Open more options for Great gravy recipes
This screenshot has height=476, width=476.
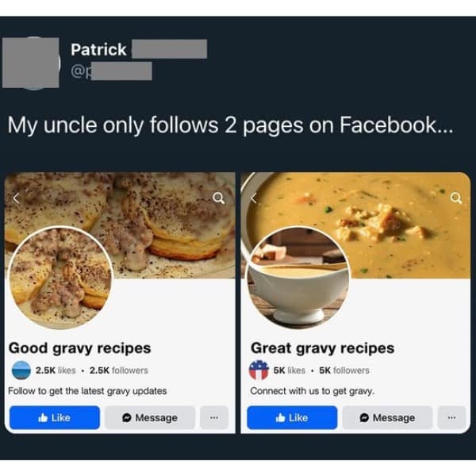tap(451, 417)
